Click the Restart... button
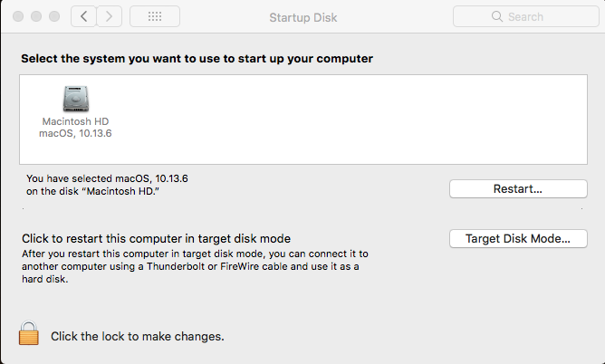 click(x=518, y=189)
